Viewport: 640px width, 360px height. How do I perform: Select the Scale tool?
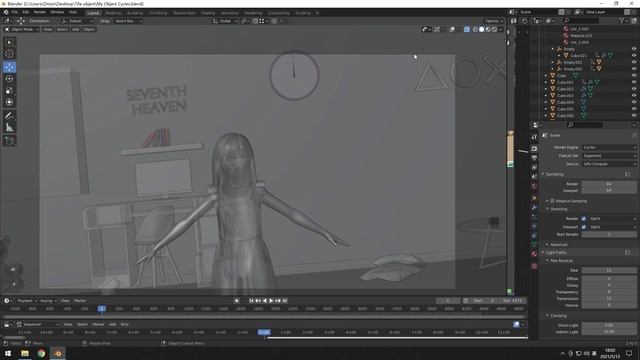9,91
